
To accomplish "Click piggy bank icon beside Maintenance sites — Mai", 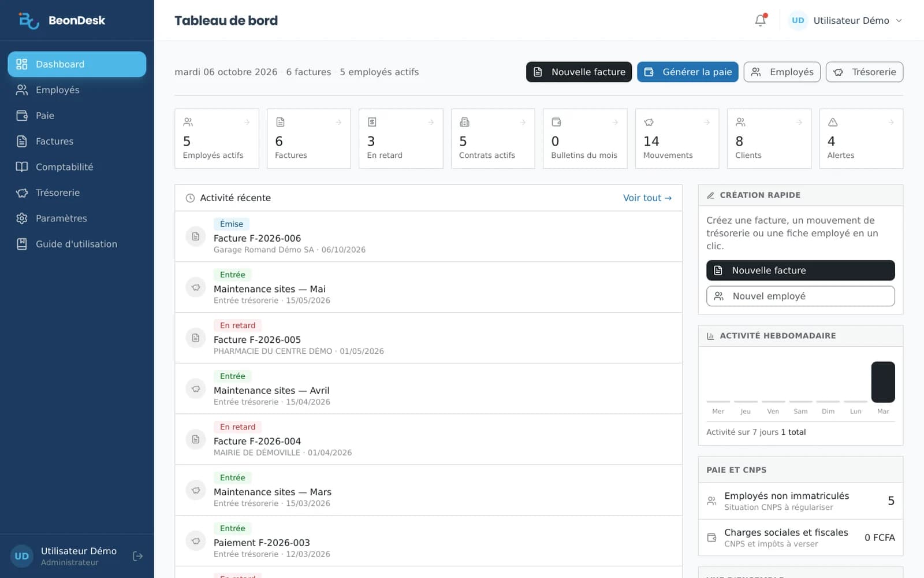I will (x=196, y=287).
